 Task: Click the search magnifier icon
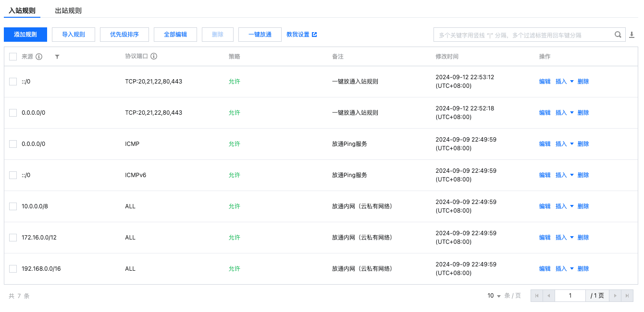coord(618,35)
